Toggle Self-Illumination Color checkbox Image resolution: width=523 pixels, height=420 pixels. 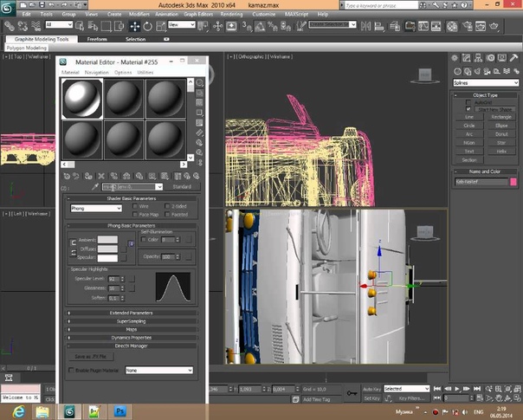tap(144, 240)
